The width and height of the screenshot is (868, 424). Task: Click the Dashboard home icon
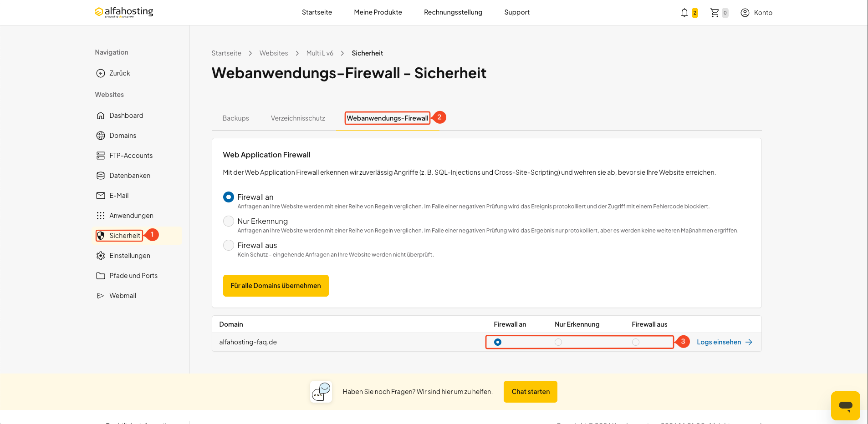point(101,116)
